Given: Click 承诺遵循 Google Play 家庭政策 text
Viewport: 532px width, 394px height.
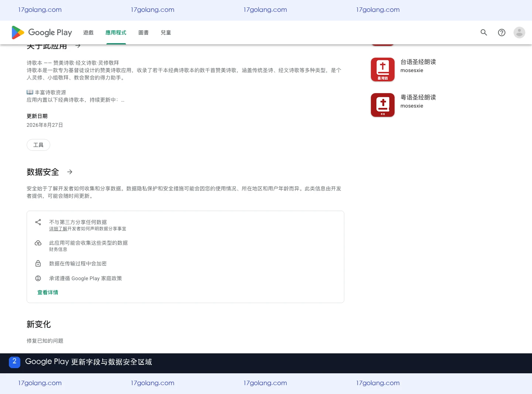Looking at the screenshot, I should pyautogui.click(x=85, y=278).
